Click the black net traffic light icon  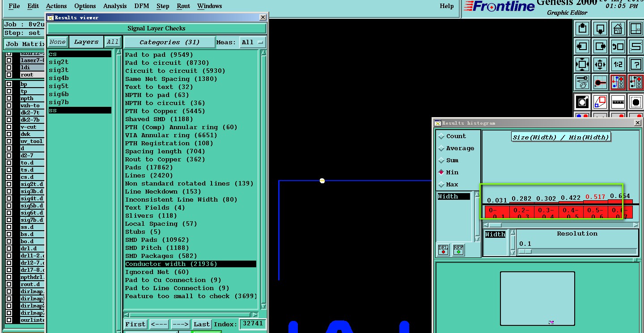(636, 82)
